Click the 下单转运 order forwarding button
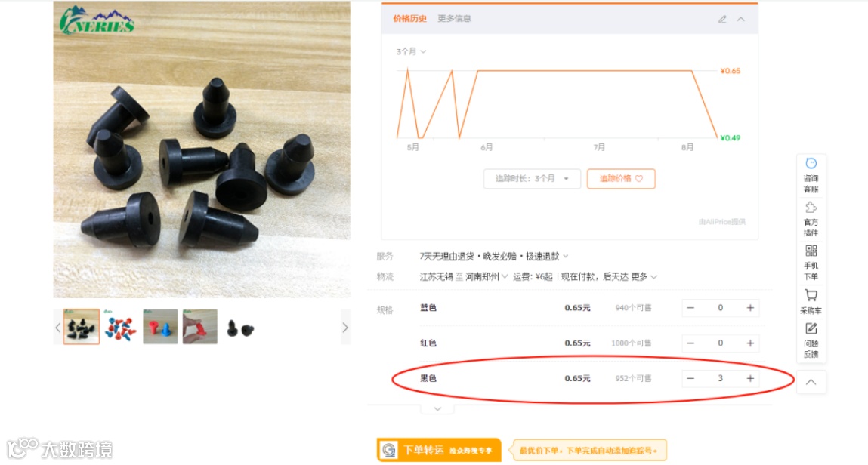The image size is (868, 465). 439,450
